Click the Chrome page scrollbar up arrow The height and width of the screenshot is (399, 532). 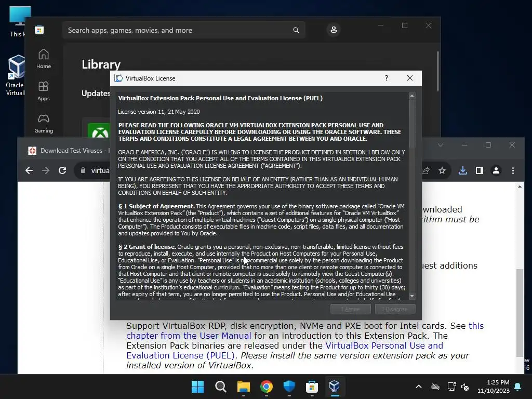[520, 187]
